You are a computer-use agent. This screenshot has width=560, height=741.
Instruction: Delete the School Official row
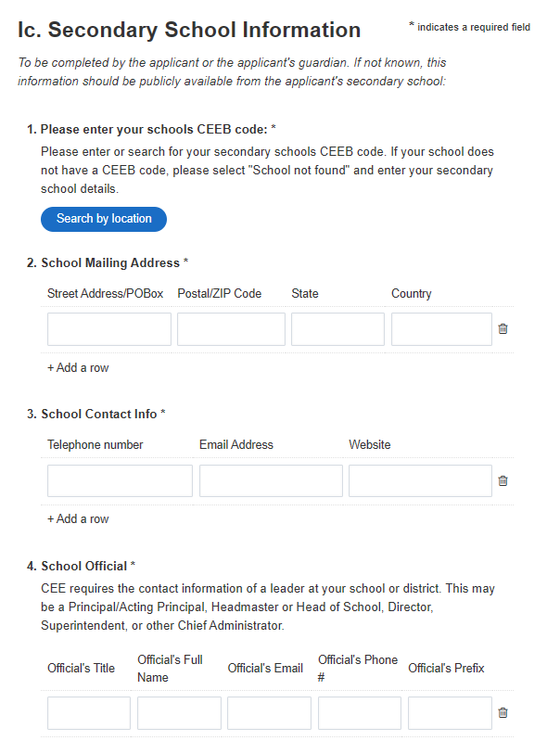click(x=503, y=712)
